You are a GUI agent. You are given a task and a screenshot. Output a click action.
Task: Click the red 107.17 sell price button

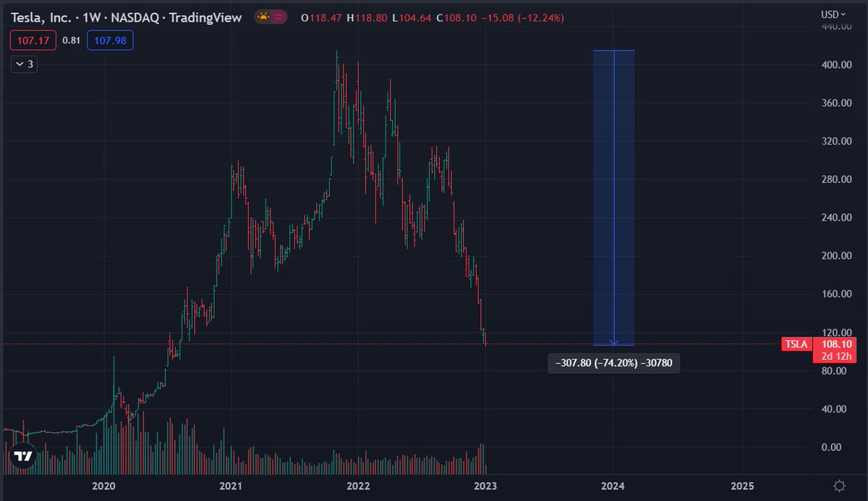(33, 40)
